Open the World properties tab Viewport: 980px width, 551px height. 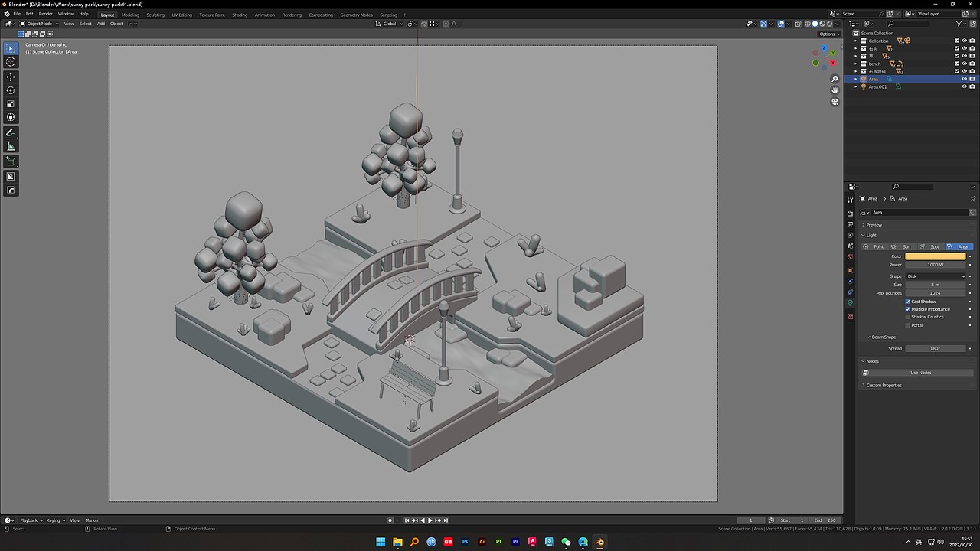(x=850, y=257)
